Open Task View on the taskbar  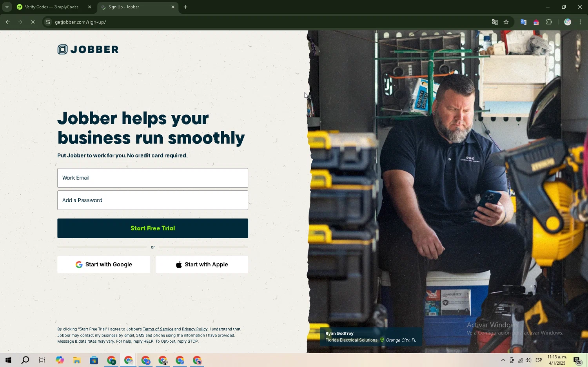click(x=42, y=360)
